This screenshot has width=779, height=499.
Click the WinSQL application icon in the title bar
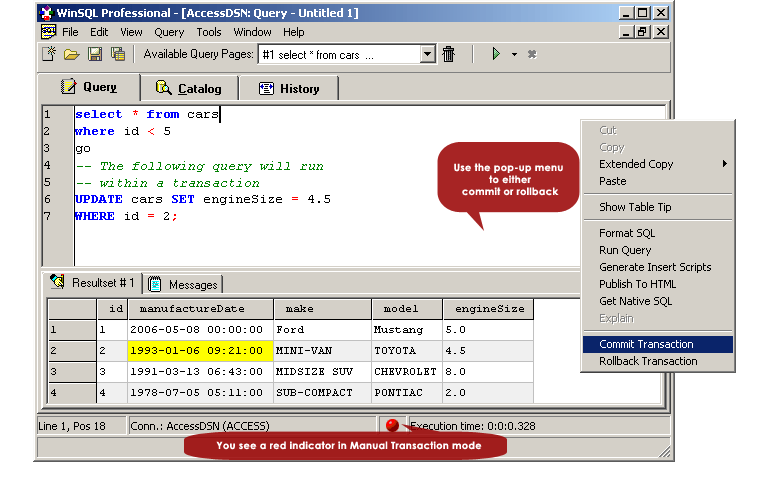pyautogui.click(x=46, y=12)
